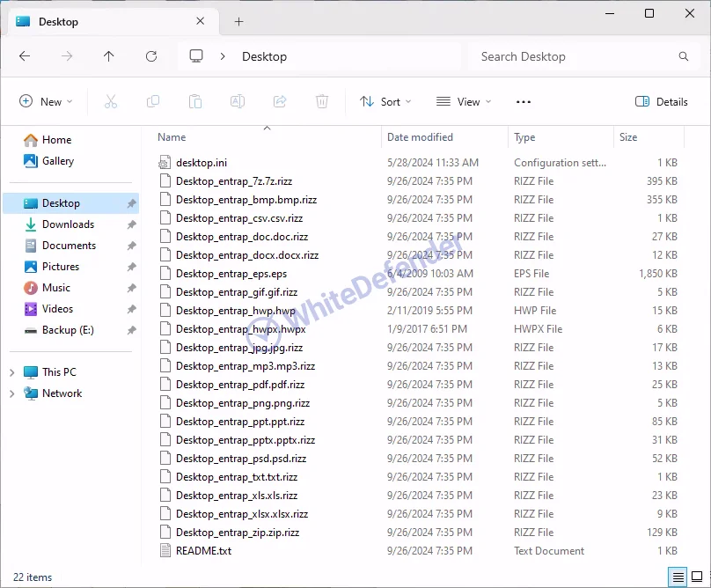This screenshot has height=588, width=711.
Task: Click the Share icon in toolbar
Action: coord(280,102)
